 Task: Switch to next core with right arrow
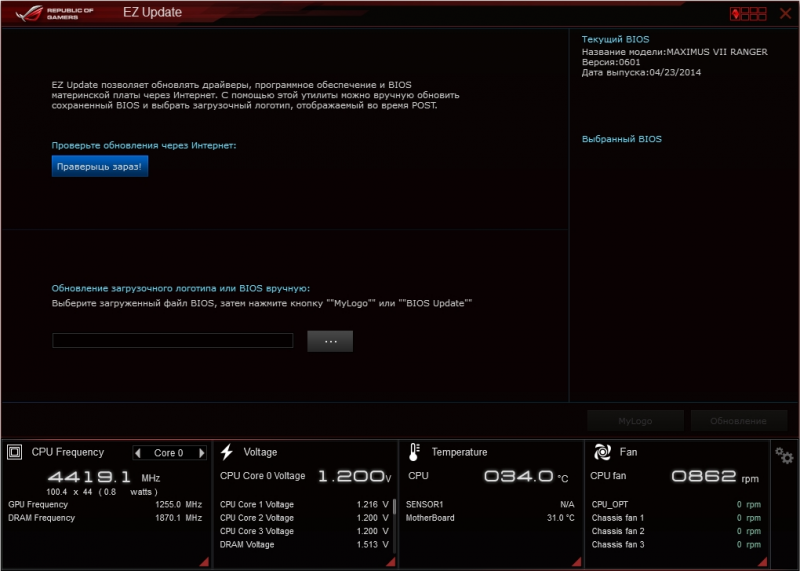pyautogui.click(x=202, y=453)
